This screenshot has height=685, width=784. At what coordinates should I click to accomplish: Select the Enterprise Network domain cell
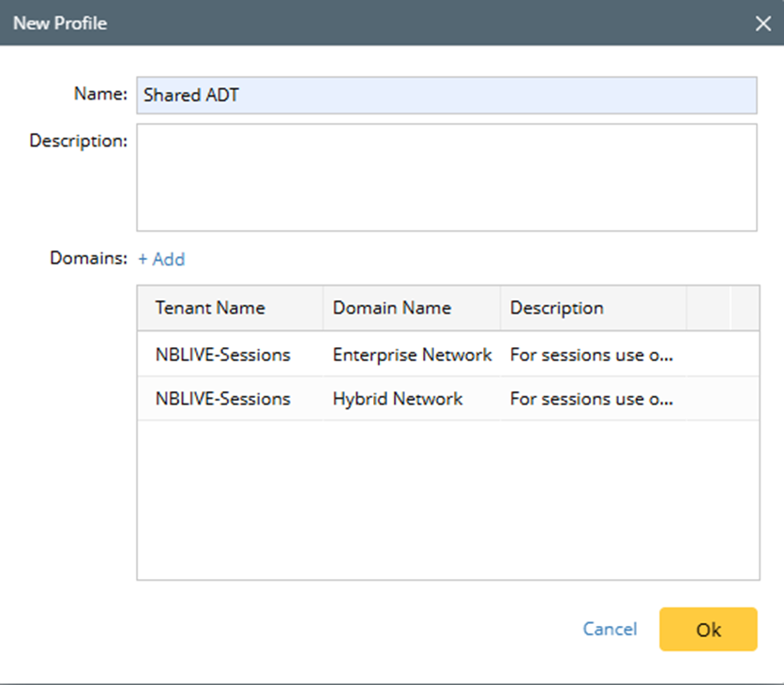[x=412, y=355]
